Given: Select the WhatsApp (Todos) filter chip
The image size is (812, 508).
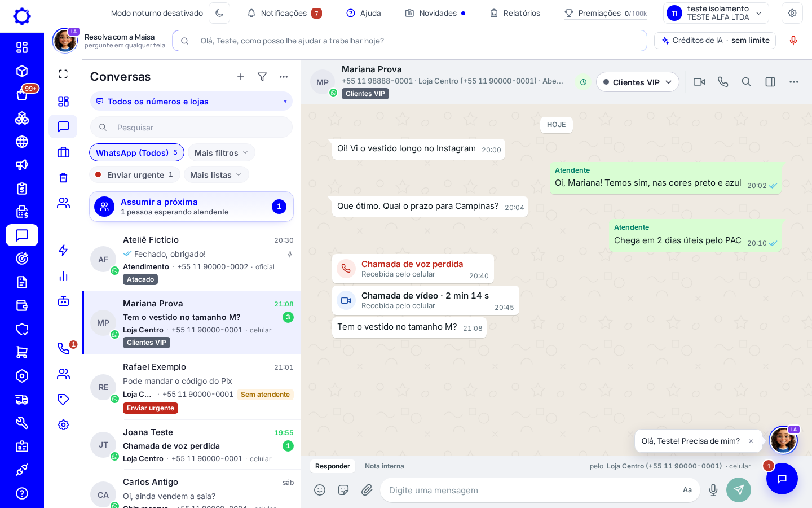Looking at the screenshot, I should click(136, 153).
